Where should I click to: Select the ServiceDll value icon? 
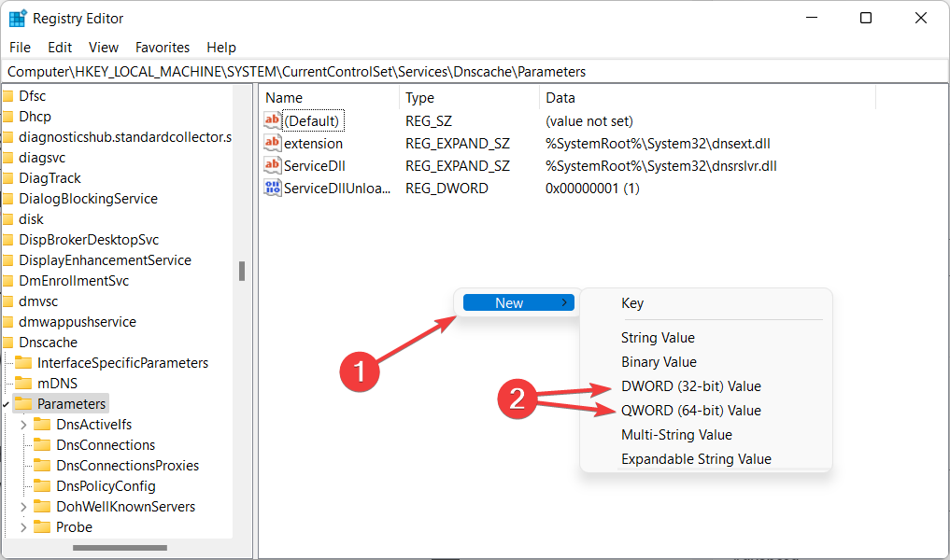point(273,165)
